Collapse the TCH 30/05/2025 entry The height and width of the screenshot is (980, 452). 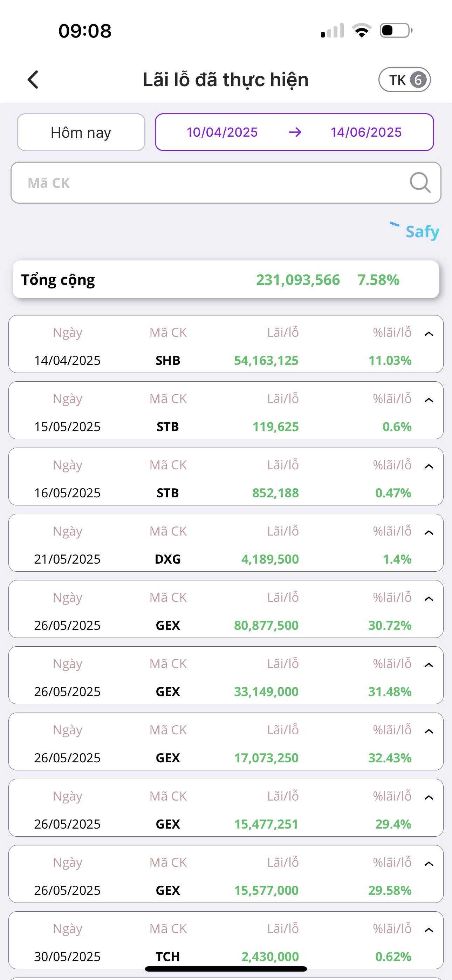coord(429,930)
